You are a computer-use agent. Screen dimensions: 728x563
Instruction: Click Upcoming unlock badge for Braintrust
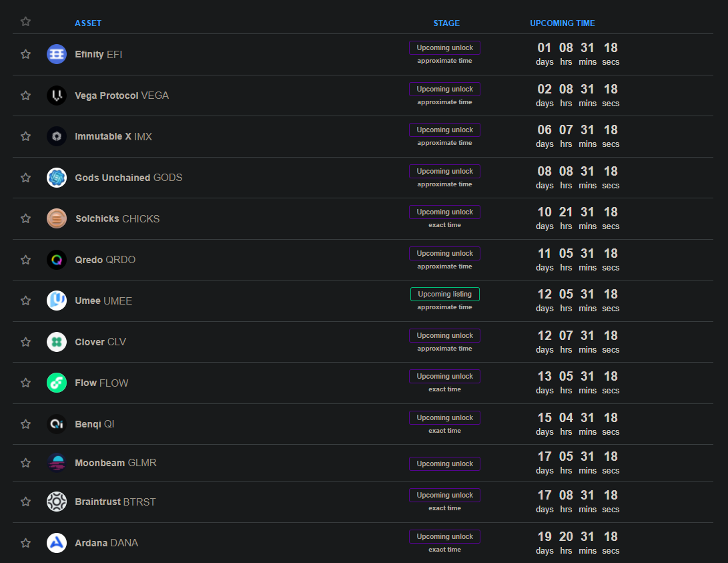tap(445, 495)
